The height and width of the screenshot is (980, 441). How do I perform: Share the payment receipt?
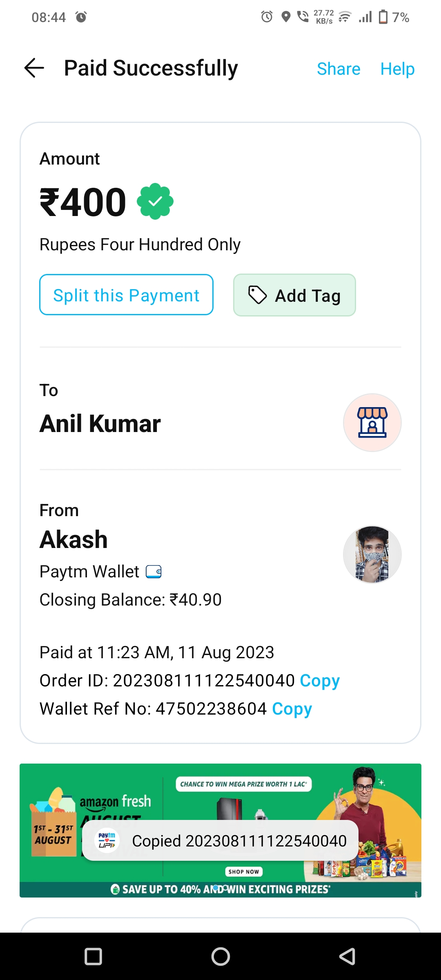coord(339,69)
